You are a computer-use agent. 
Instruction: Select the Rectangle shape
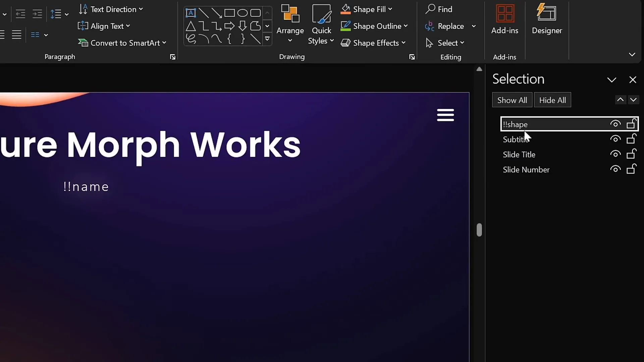coord(229,13)
